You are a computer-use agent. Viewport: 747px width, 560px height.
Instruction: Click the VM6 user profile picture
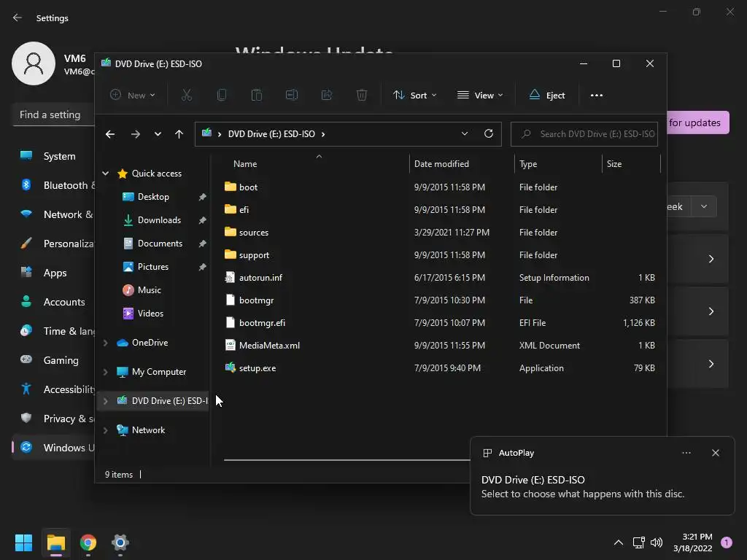[x=34, y=63]
